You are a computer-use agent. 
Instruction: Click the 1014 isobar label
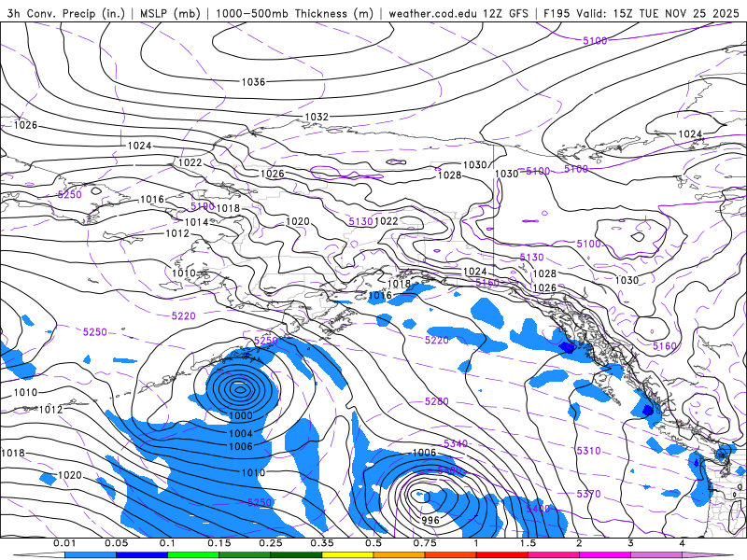pyautogui.click(x=196, y=222)
